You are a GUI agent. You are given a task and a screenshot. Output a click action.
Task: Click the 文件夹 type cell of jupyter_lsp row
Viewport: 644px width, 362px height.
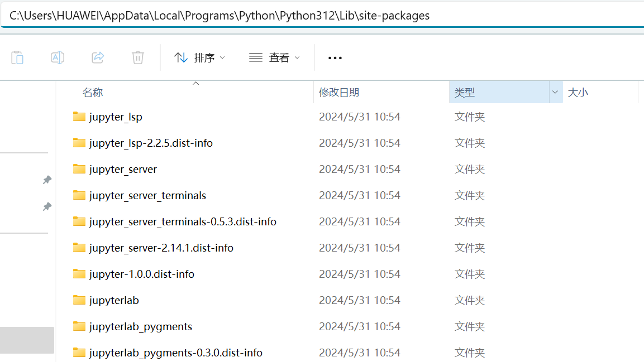coord(470,117)
